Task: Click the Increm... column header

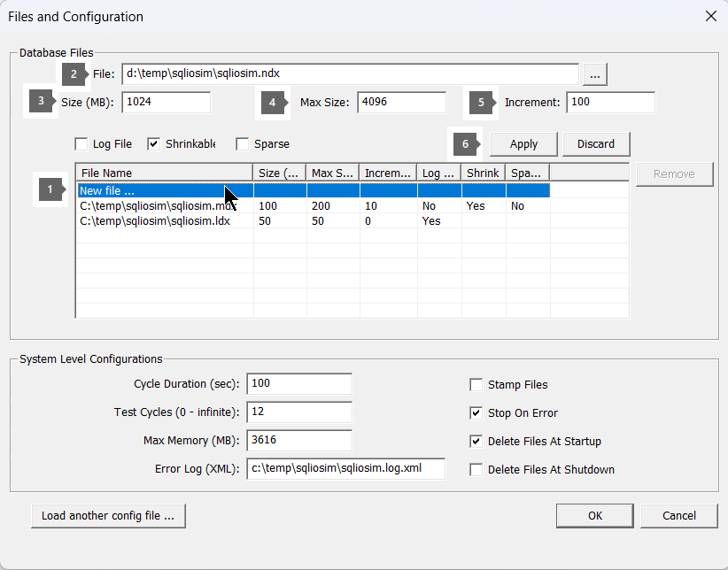Action: pyautogui.click(x=388, y=173)
